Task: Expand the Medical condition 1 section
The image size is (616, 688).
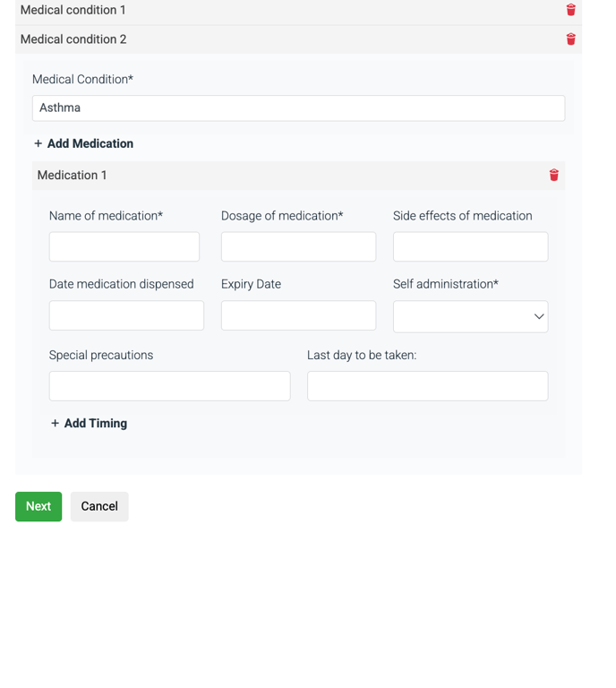Action: [298, 10]
